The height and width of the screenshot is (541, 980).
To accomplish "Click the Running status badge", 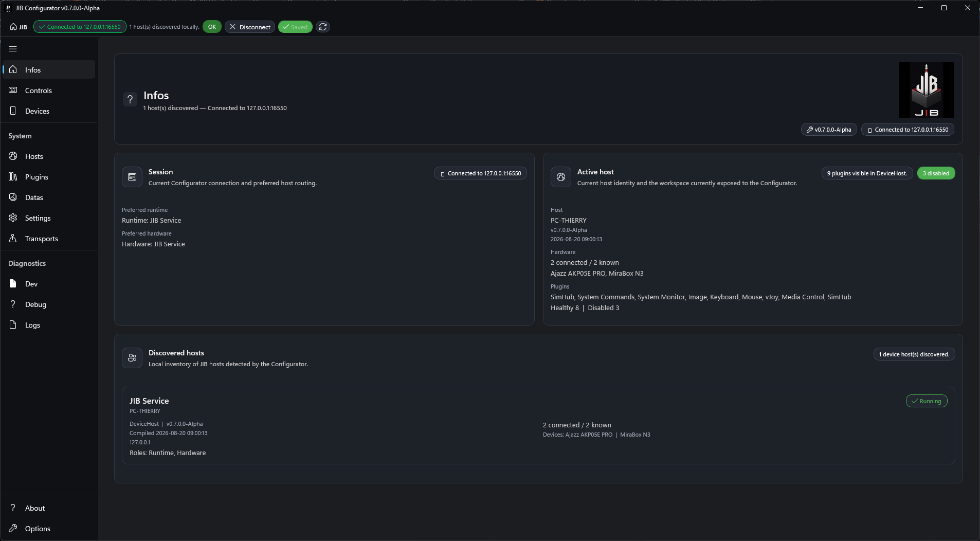I will 926,401.
